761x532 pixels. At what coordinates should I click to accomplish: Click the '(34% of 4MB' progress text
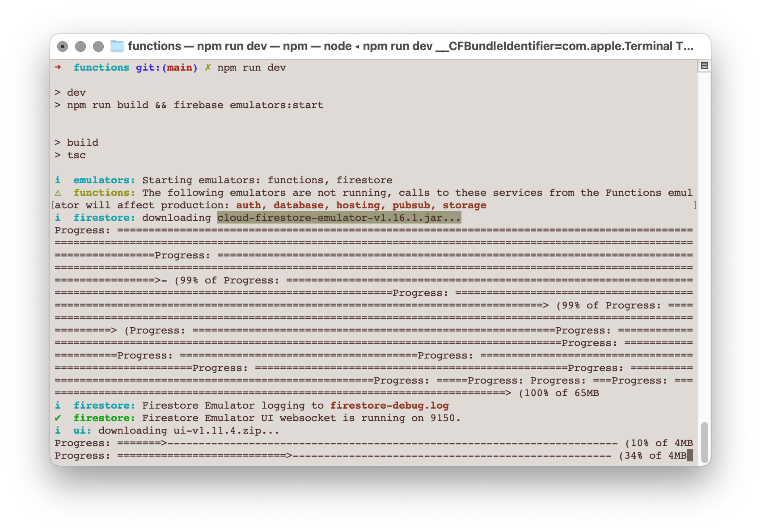(652, 456)
